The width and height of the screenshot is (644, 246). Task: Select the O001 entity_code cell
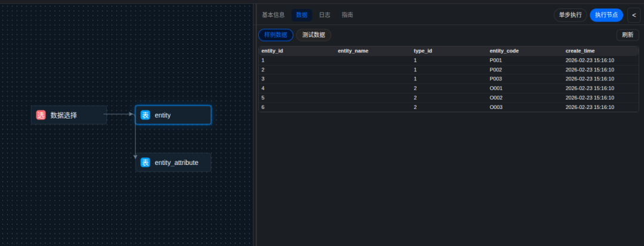tap(496, 88)
